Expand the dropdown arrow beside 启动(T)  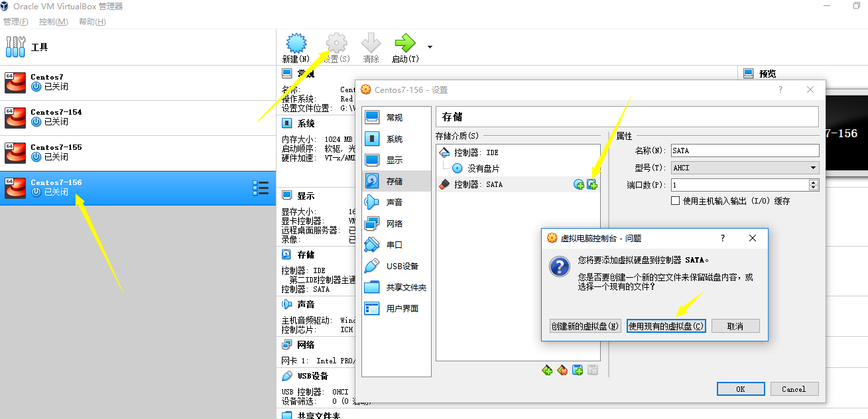430,47
